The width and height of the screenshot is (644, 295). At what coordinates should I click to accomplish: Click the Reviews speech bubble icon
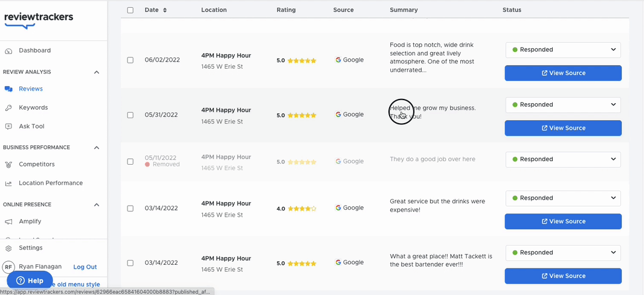(8, 89)
